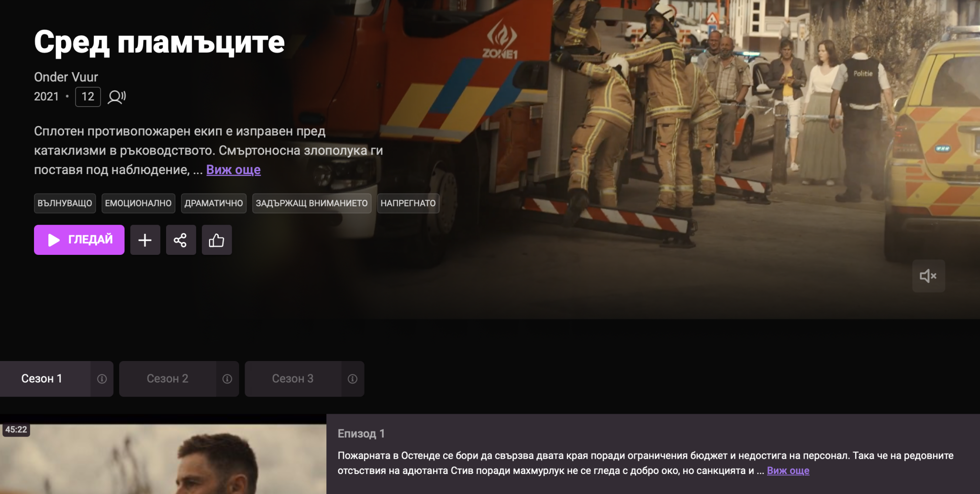Click the ВЪЛНУВАЩО tag
This screenshot has height=494, width=980.
(x=65, y=203)
